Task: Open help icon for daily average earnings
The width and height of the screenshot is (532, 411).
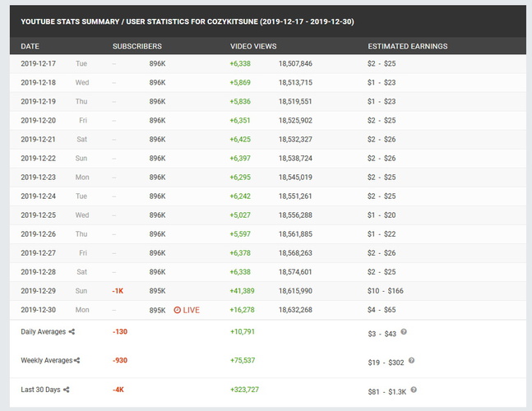Action: [x=404, y=331]
